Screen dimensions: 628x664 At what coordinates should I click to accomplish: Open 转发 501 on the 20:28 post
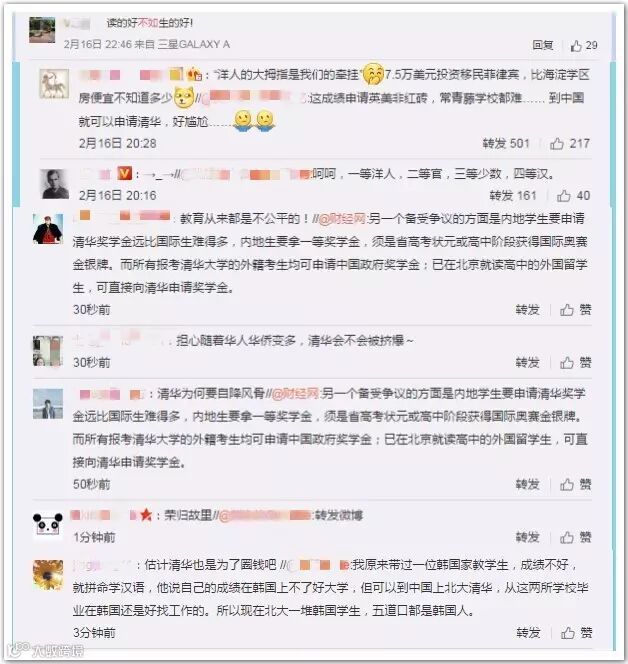[506, 144]
